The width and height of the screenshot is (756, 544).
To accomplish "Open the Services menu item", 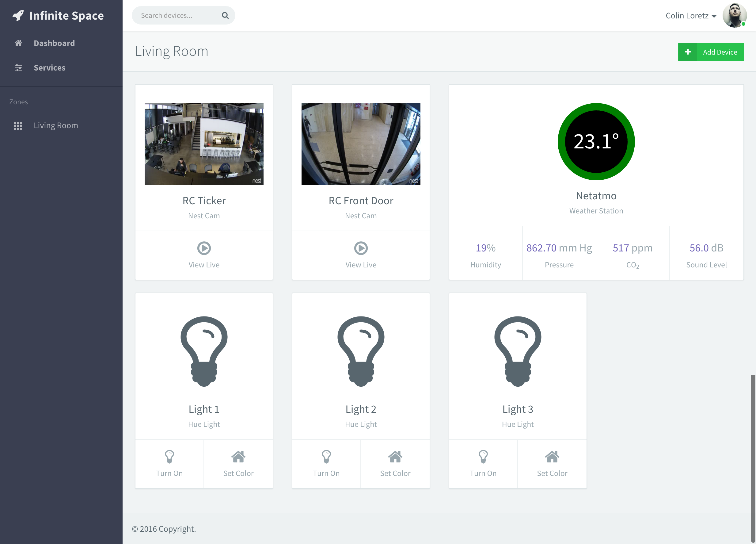I will point(49,68).
